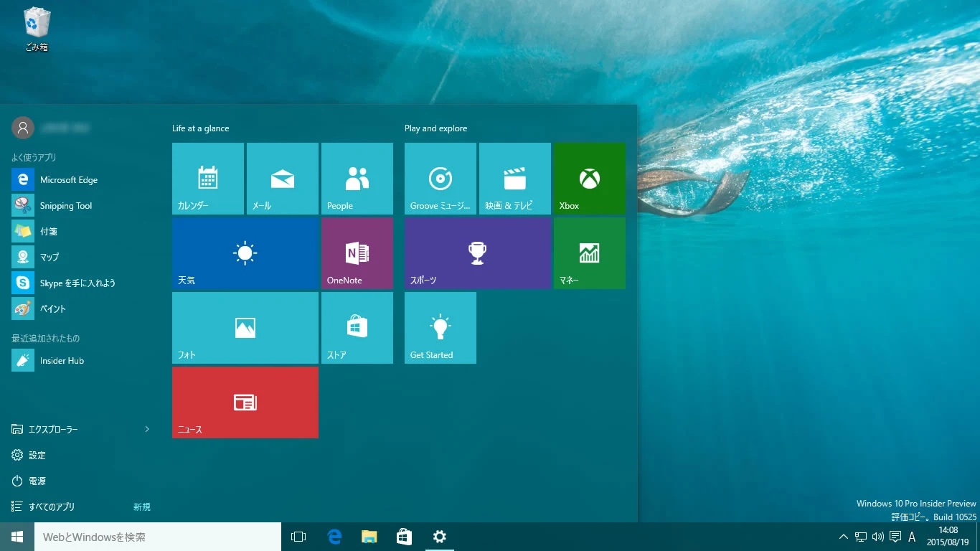Open the People tile
Screen dimensions: 980x551
357,179
